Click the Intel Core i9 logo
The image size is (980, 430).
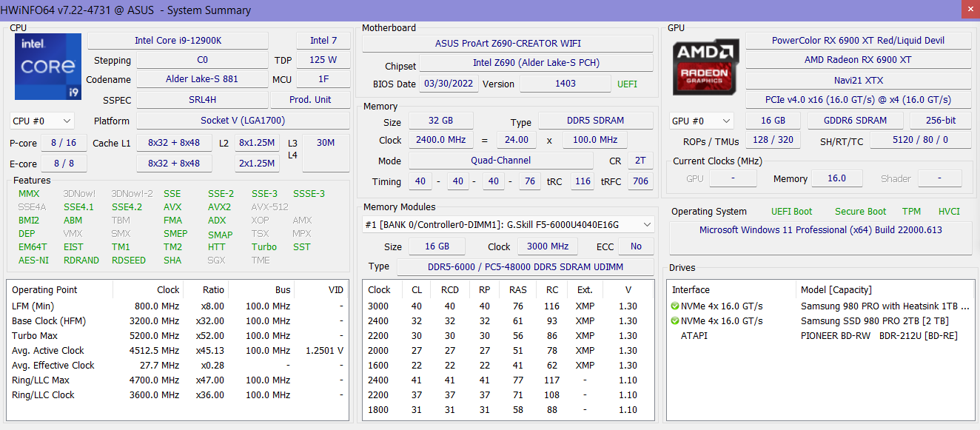tap(47, 67)
